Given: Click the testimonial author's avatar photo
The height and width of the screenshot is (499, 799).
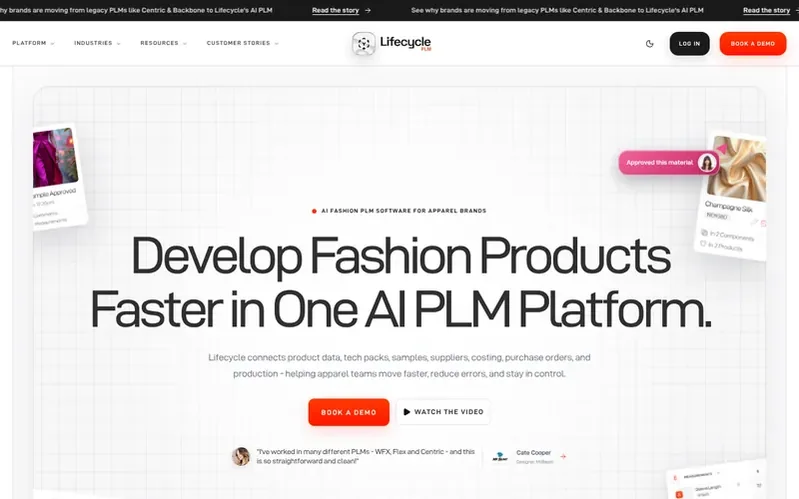Looking at the screenshot, I should 241,456.
